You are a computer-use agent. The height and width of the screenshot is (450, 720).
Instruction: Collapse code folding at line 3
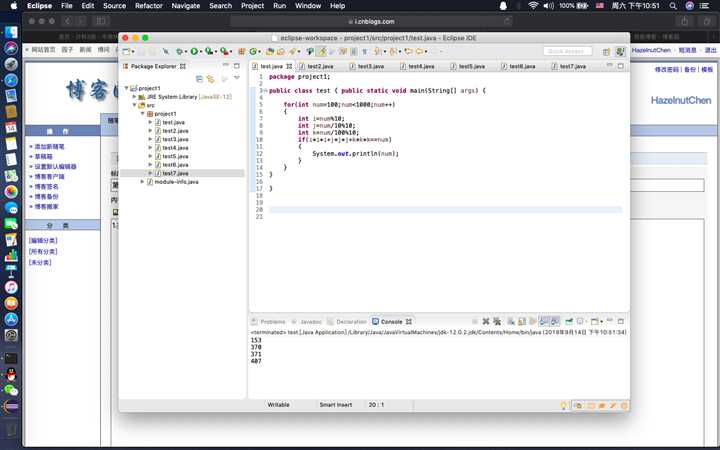tap(265, 90)
